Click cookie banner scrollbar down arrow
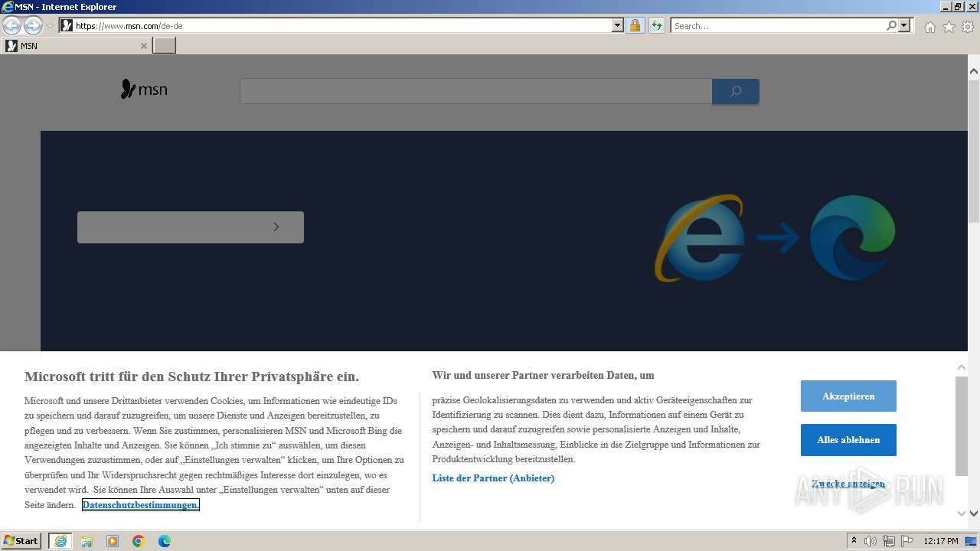Viewport: 980px width, 551px height. pyautogui.click(x=962, y=513)
